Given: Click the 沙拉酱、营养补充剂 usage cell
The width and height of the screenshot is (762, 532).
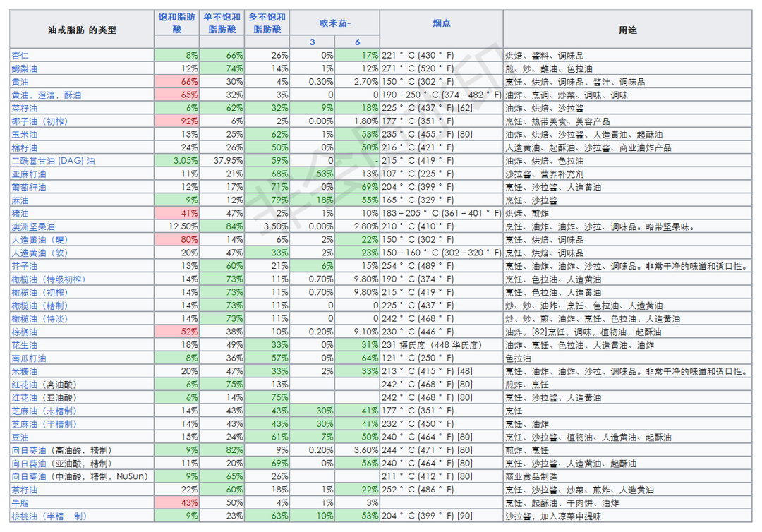Looking at the screenshot, I should click(x=627, y=174).
